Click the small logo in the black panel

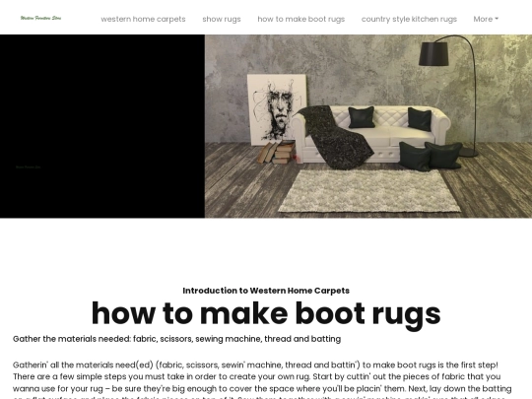point(29,166)
